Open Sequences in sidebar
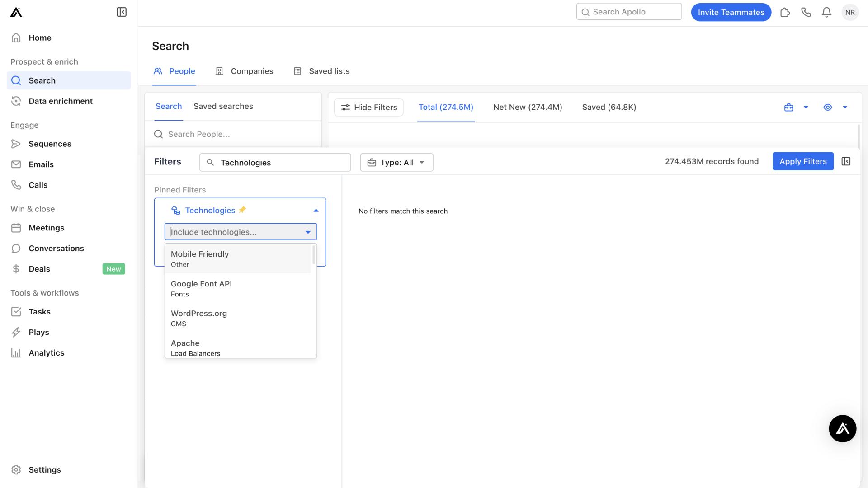The image size is (868, 488). 69,144
